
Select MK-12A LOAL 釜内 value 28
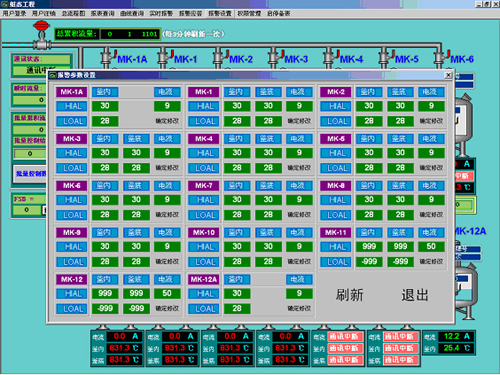point(237,308)
